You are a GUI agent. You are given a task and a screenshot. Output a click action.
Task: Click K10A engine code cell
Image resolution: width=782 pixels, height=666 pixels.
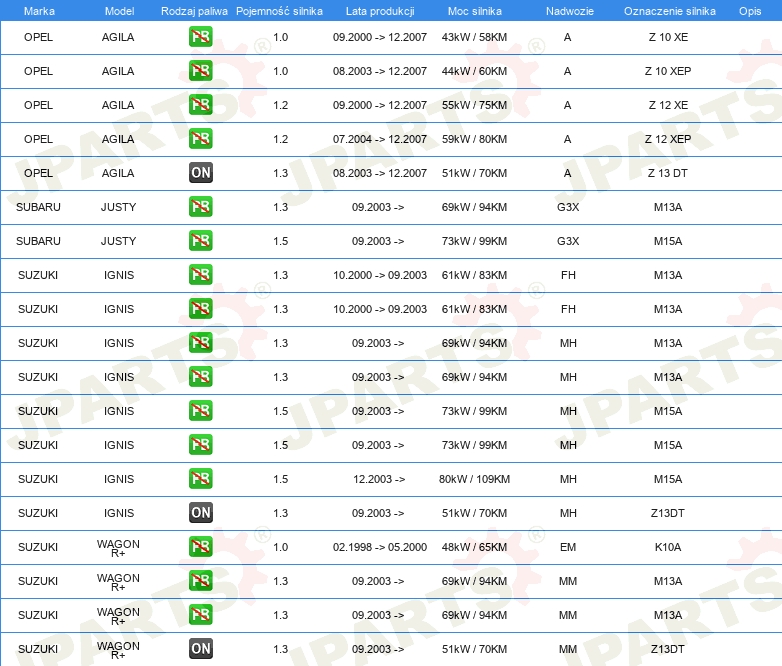pyautogui.click(x=668, y=547)
